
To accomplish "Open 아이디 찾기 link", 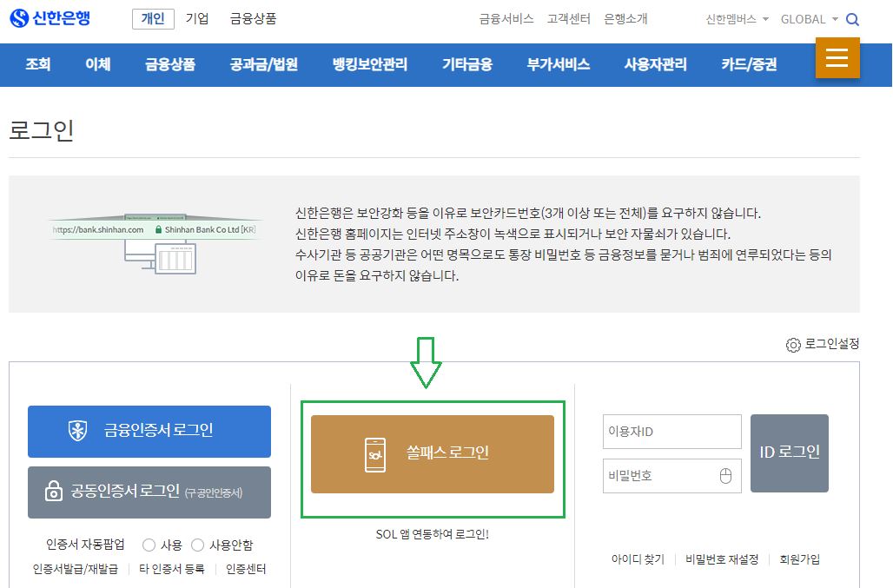I will (638, 559).
